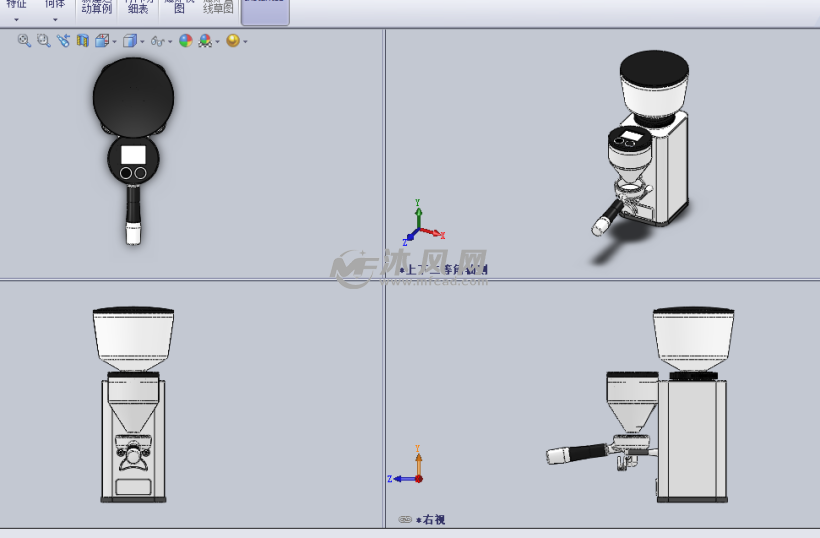Open the 特征 (Features) ribbon tab
820x538 pixels.
tap(16, 6)
